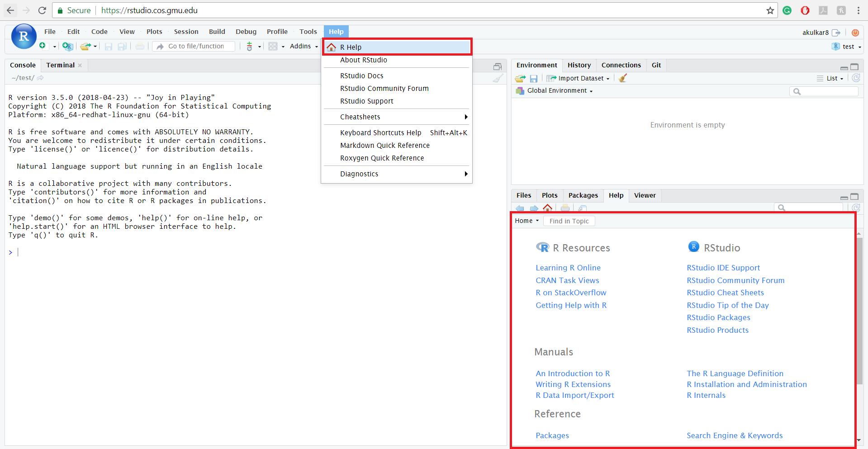
Task: Click the sign out icon next to akulkar8
Action: click(x=836, y=33)
